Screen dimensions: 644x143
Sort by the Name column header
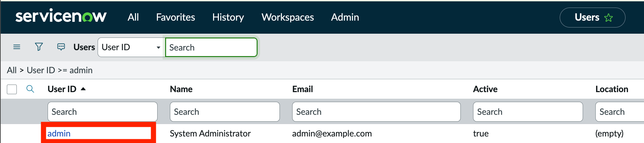[x=181, y=89]
